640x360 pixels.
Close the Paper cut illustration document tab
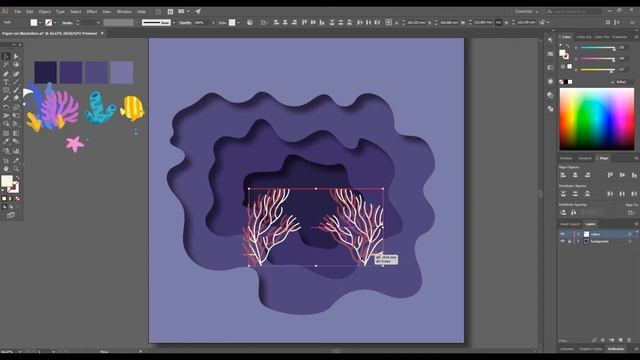[x=102, y=33]
